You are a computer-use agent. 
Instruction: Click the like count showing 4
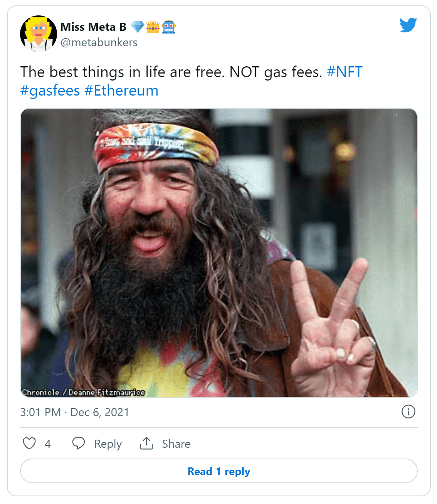[48, 444]
